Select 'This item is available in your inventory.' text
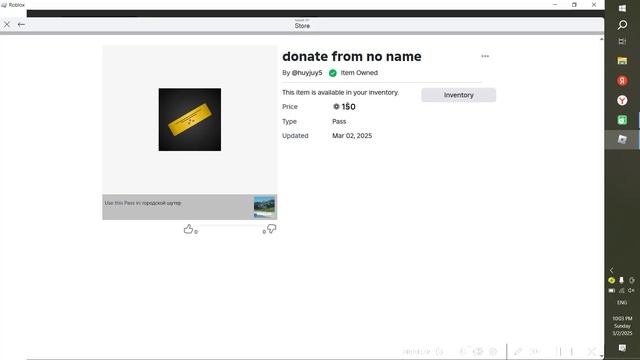 click(340, 93)
